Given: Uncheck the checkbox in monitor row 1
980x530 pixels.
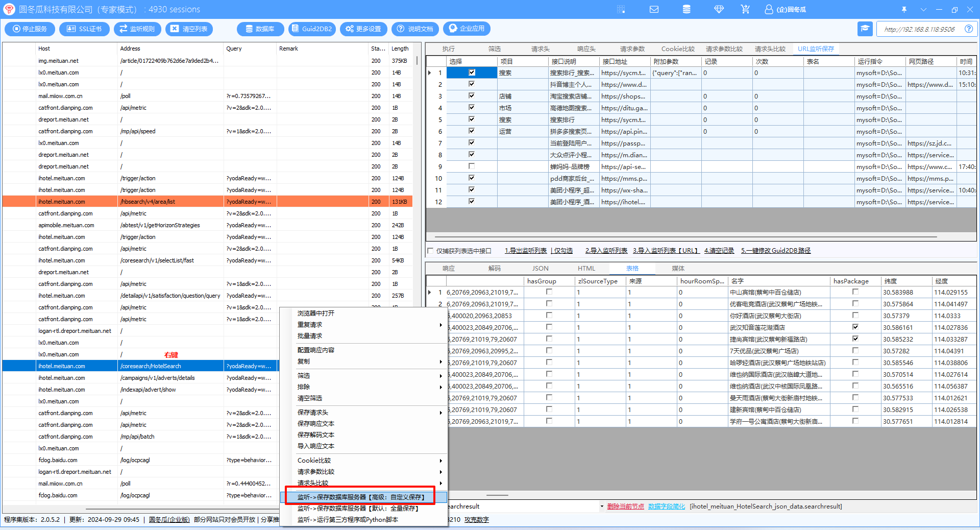Looking at the screenshot, I should click(x=472, y=73).
